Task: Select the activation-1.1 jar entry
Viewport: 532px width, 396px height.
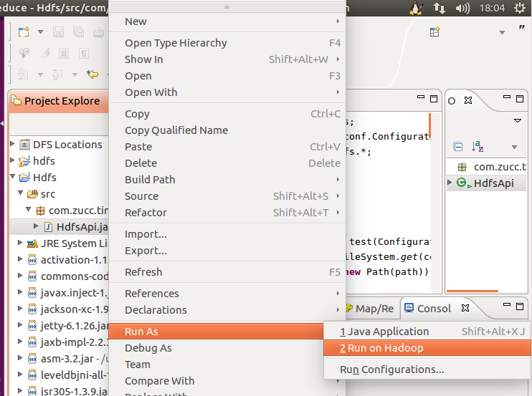Action: [74, 260]
